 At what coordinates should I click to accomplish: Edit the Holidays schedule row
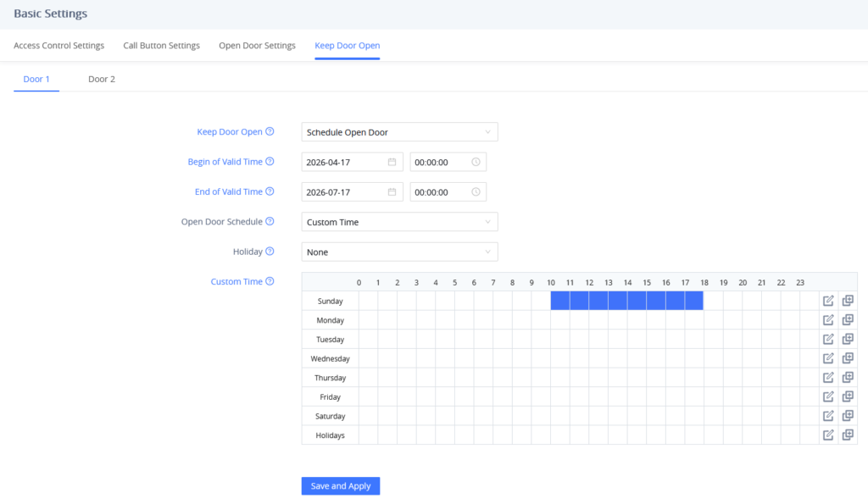click(828, 435)
